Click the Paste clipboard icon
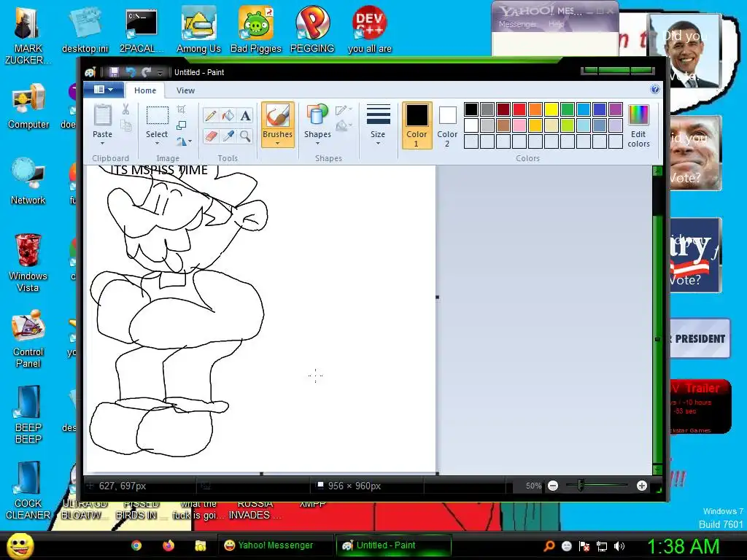Image resolution: width=747 pixels, height=560 pixels. pos(102,116)
